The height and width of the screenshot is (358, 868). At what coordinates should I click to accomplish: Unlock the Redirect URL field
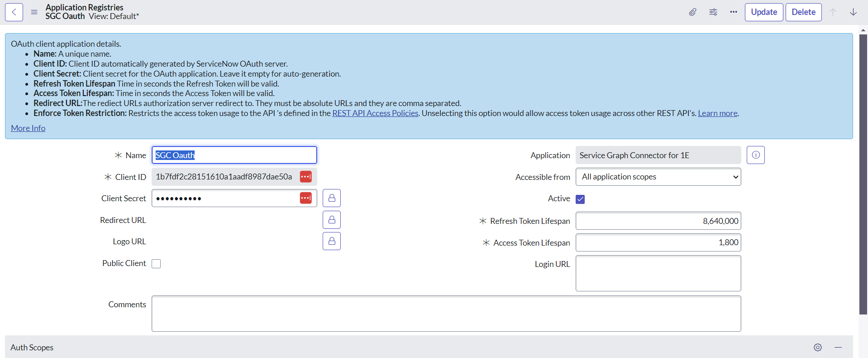(331, 220)
